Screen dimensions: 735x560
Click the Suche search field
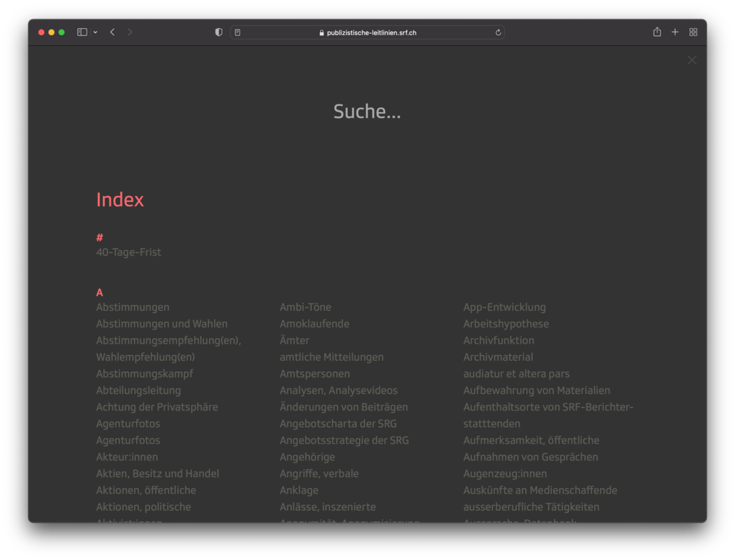[x=367, y=112]
